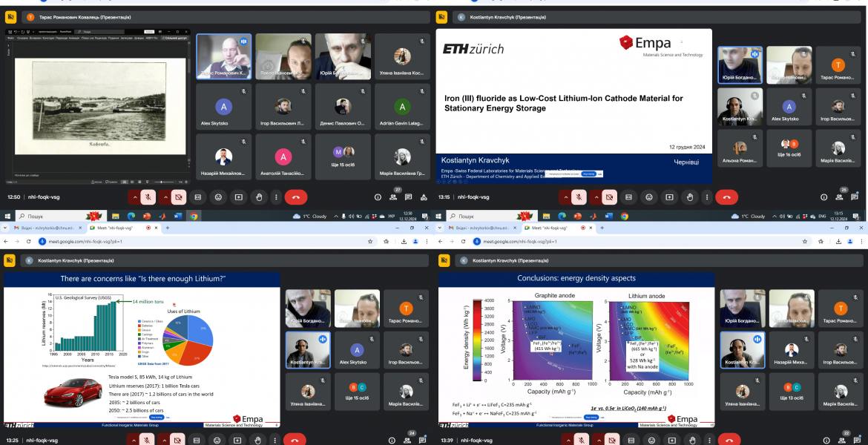Viewport: 868px width, 445px height.
Task: Open File Explorer from right taskbar
Action: click(x=546, y=216)
